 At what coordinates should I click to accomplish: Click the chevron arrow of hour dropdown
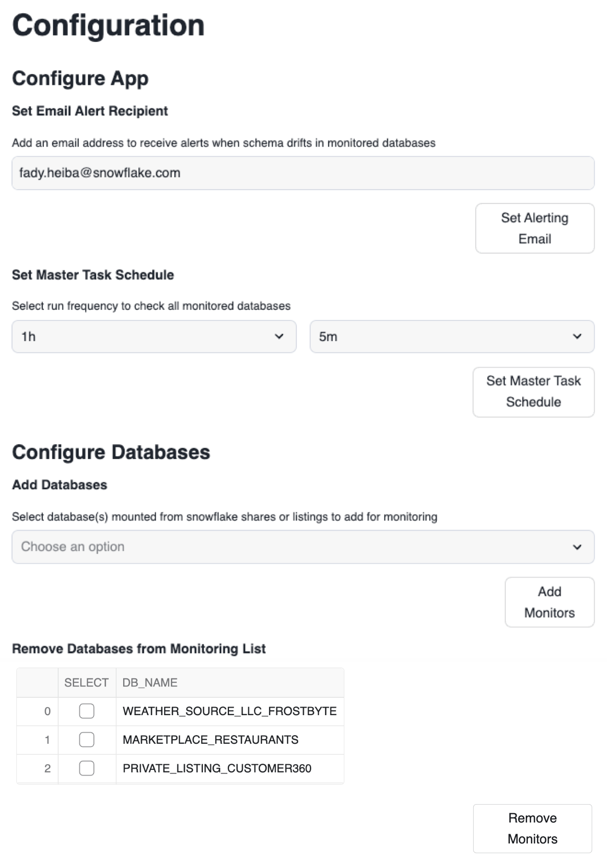pyautogui.click(x=279, y=336)
